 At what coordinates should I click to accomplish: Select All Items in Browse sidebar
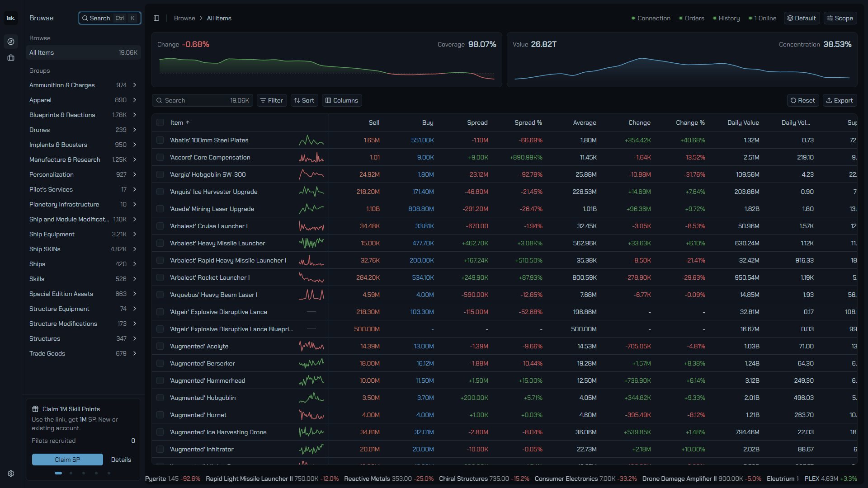[83, 52]
